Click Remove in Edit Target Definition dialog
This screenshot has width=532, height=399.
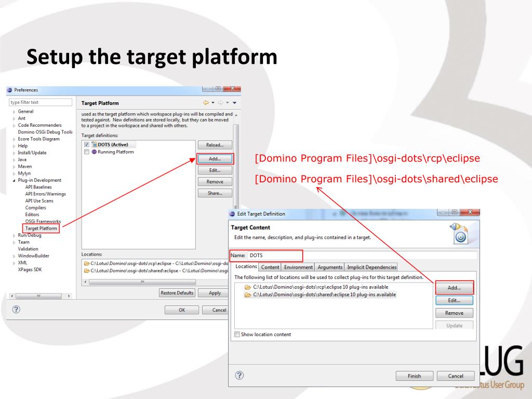(x=454, y=313)
